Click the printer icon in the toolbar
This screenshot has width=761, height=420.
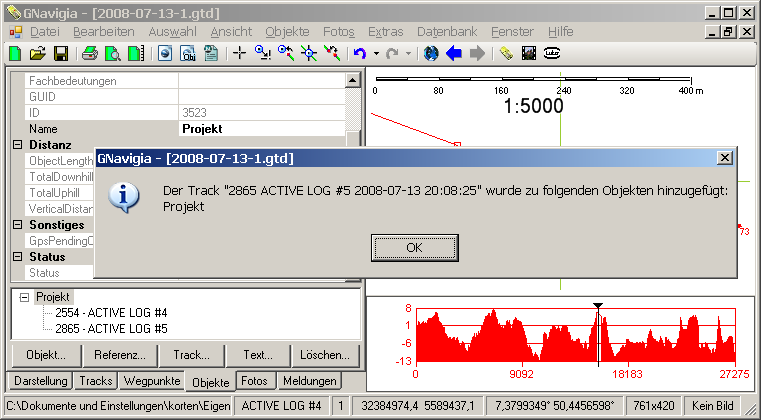click(90, 53)
